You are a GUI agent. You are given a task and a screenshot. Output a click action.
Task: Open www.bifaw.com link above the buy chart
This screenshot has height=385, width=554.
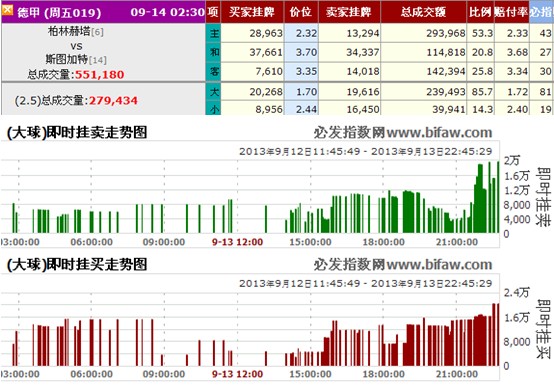tap(440, 264)
